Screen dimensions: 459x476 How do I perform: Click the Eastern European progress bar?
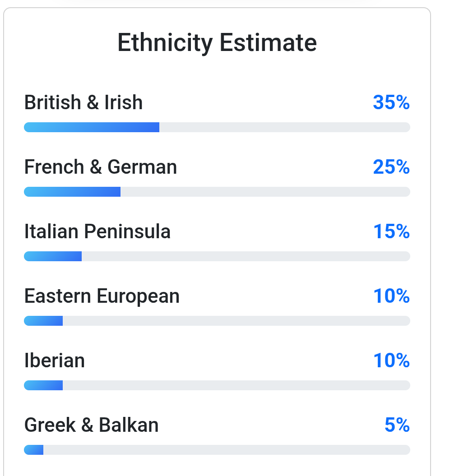point(217,321)
